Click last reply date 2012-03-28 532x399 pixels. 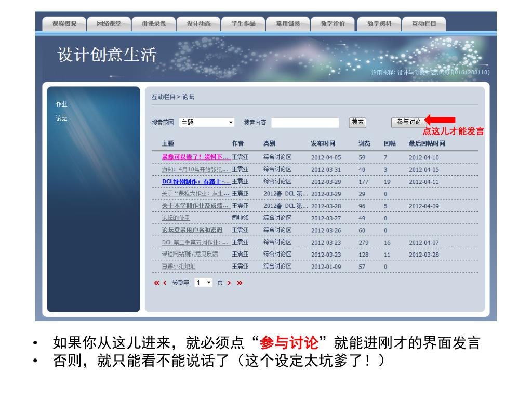click(424, 255)
